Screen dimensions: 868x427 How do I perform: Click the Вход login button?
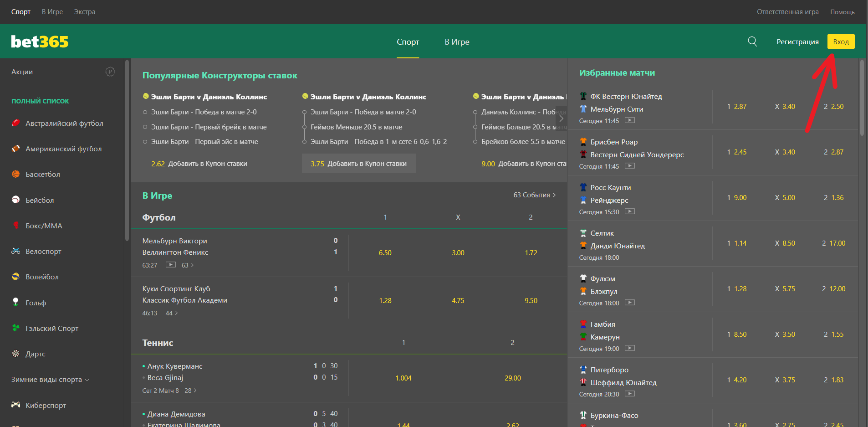[x=841, y=41]
